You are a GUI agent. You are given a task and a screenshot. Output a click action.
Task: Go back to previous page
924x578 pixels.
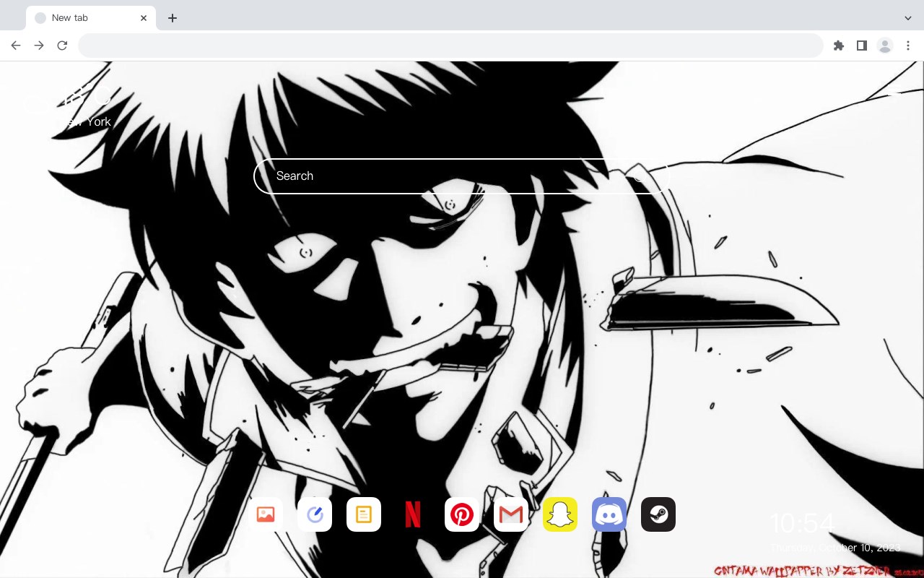click(x=16, y=46)
